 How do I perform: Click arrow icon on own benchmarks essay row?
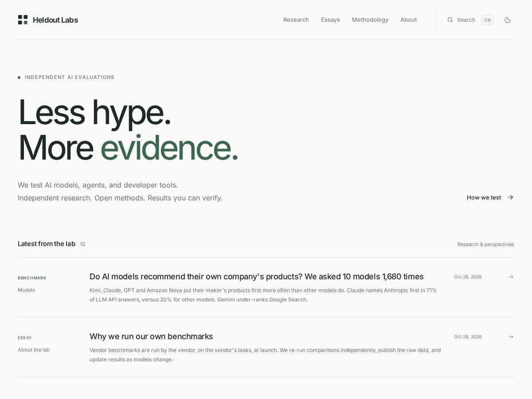[x=511, y=336]
